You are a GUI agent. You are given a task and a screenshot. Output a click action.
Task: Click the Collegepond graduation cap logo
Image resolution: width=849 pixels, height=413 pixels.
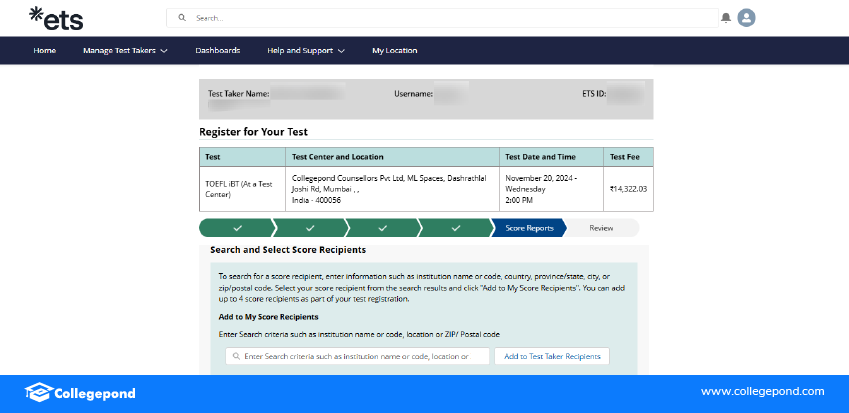(x=38, y=392)
